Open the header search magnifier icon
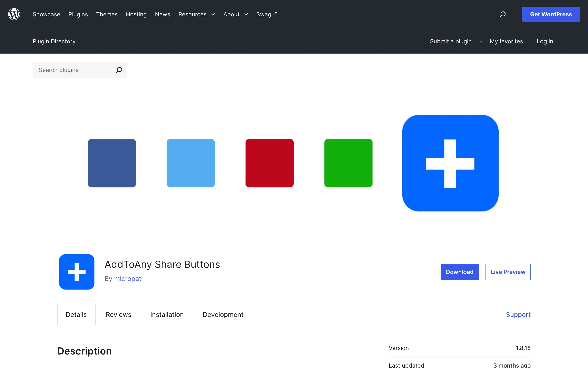Screen dimensions: 588x368 tap(502, 14)
